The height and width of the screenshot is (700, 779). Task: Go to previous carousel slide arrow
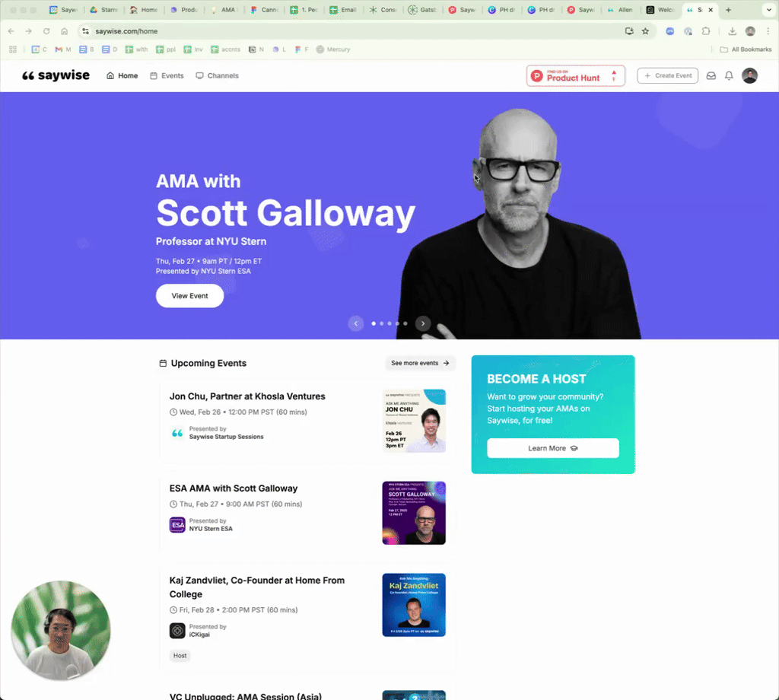point(356,323)
